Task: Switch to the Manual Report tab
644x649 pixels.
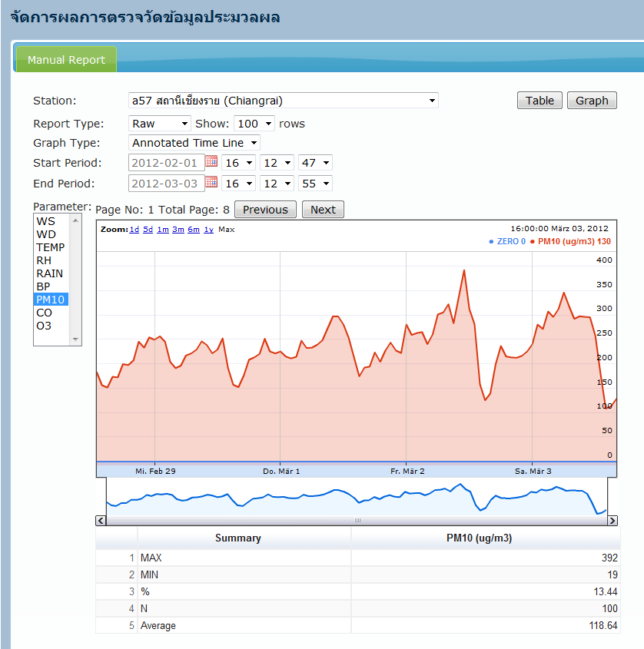Action: 66,60
